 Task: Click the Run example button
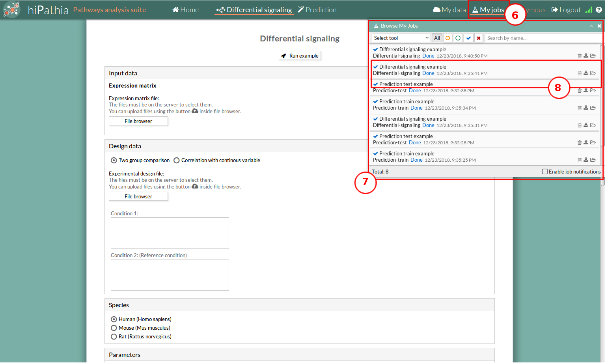point(300,56)
